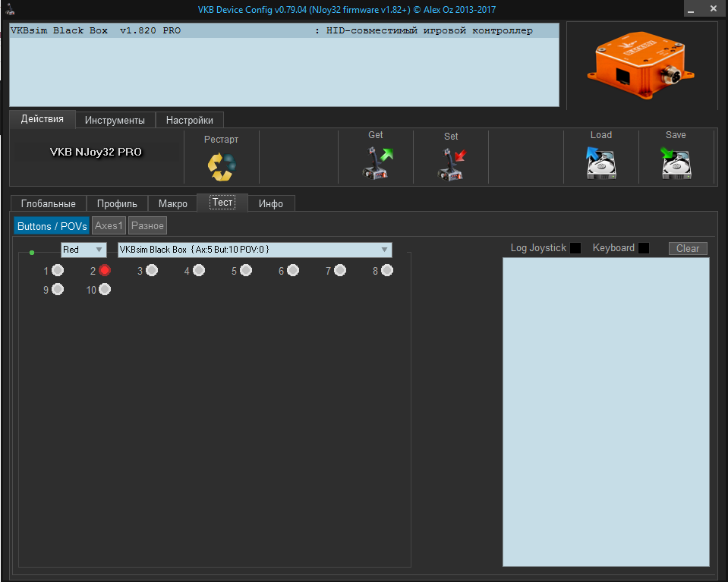
Task: Switch to the Разное sub-tab
Action: pos(147,226)
